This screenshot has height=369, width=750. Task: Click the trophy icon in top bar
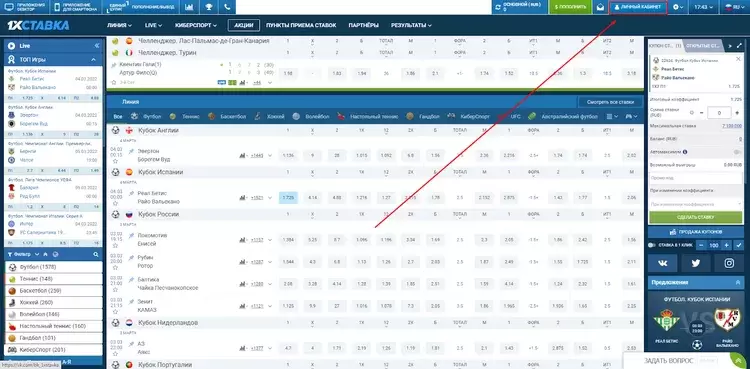point(209,7)
